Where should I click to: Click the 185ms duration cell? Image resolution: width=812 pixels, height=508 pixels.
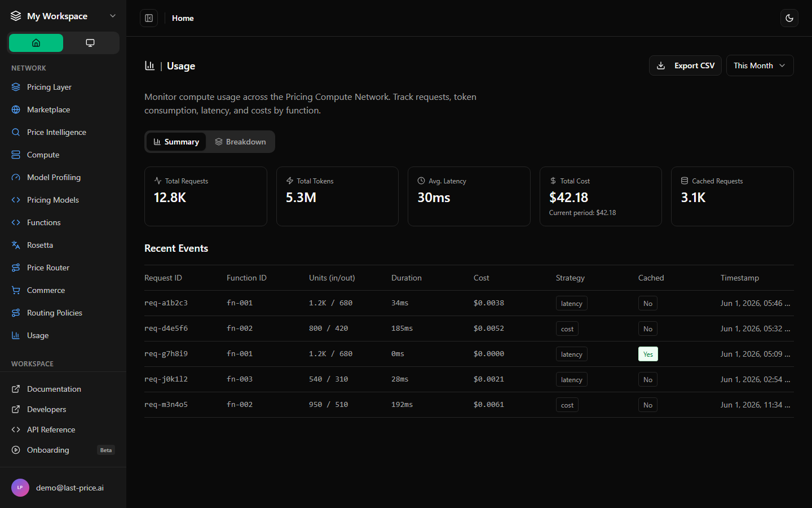tap(402, 329)
